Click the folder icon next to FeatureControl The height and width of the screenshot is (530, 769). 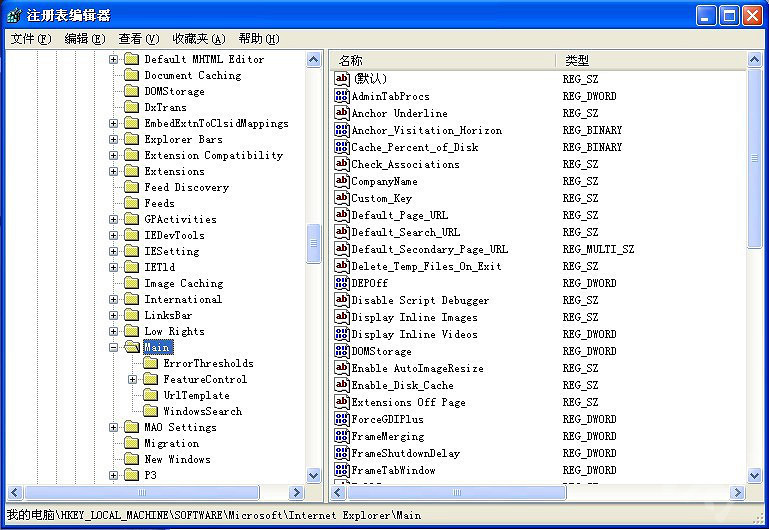151,379
